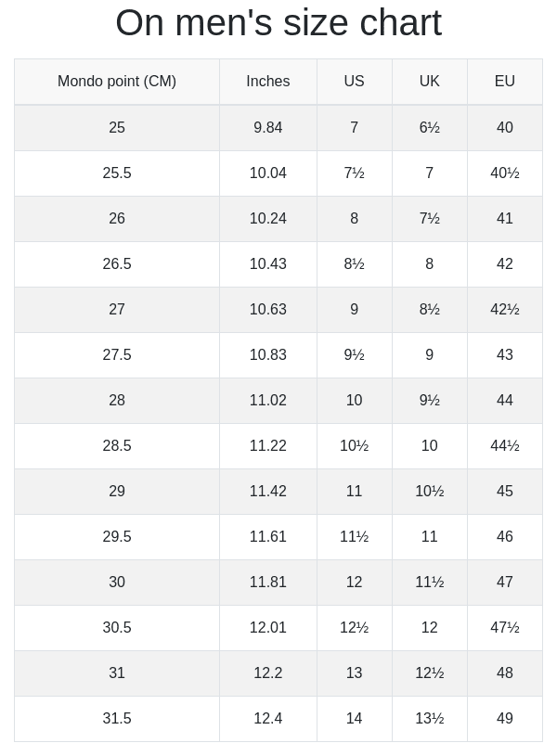Click EU size 45 cell
Viewport: 557px width, 756px height.
[504, 492]
